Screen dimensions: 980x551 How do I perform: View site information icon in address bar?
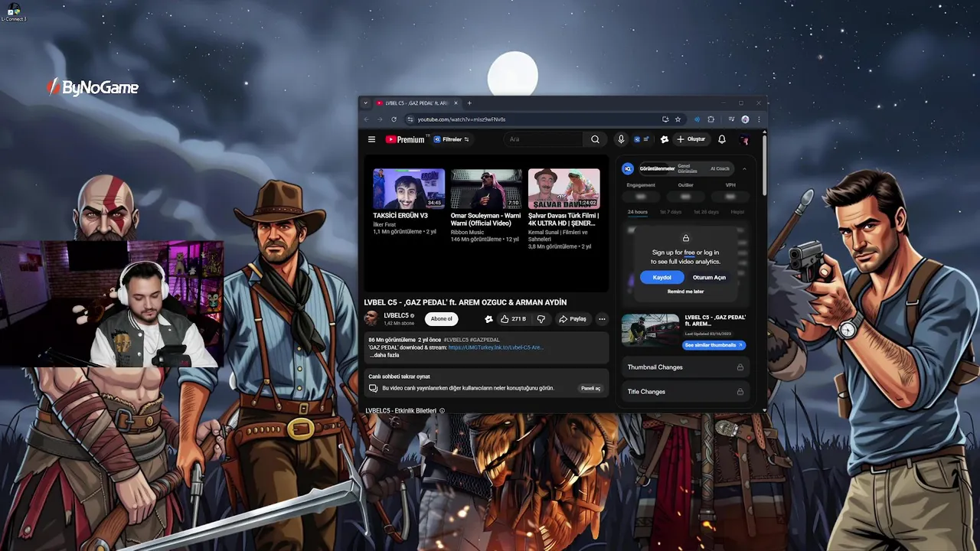point(410,119)
